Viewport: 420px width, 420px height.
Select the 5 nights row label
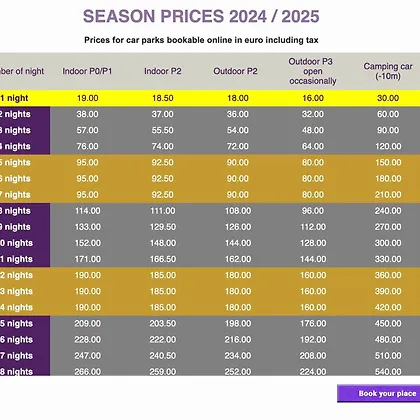(15, 162)
